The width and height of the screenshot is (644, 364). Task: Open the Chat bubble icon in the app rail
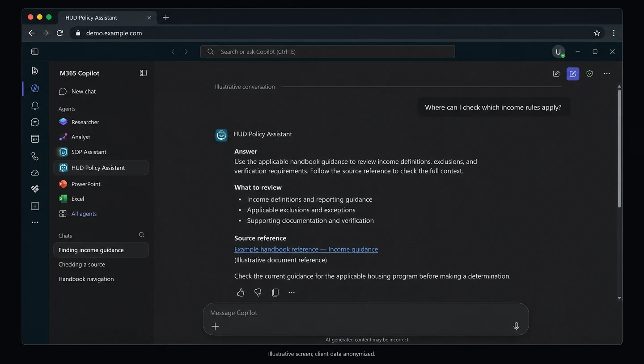point(35,123)
